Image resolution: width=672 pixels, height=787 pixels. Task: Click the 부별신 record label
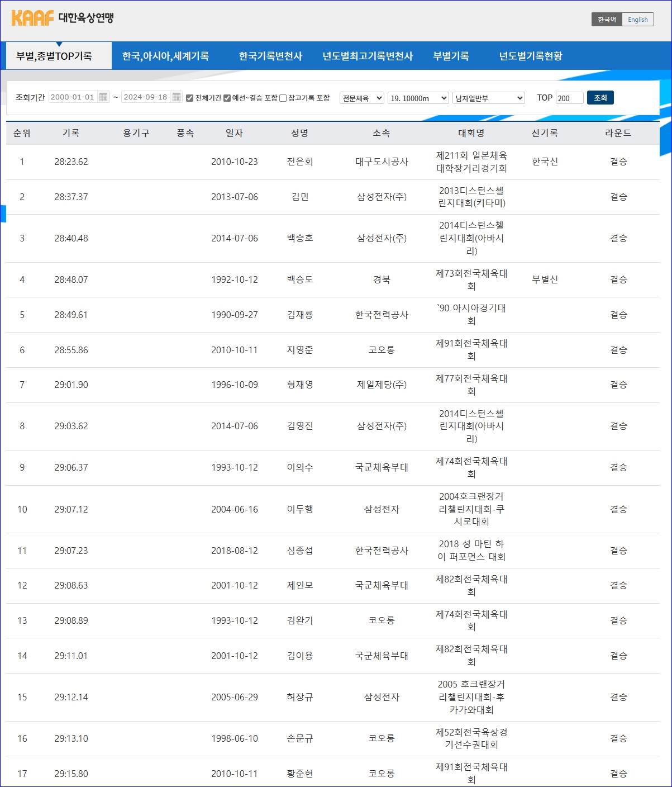pyautogui.click(x=545, y=280)
